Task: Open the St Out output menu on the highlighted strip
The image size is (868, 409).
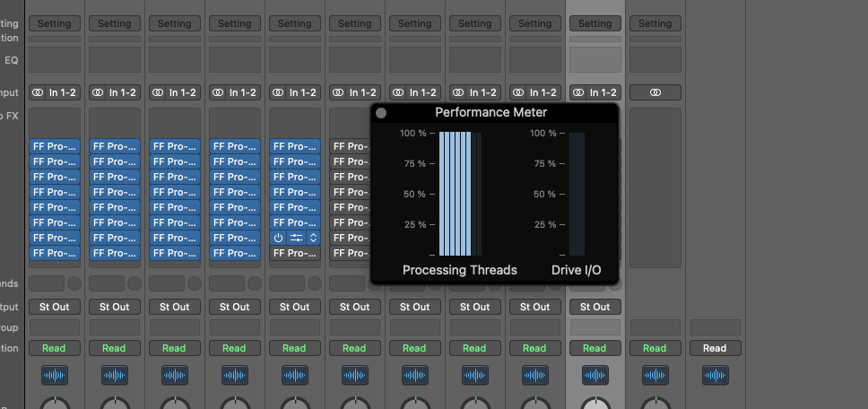Action: click(595, 307)
